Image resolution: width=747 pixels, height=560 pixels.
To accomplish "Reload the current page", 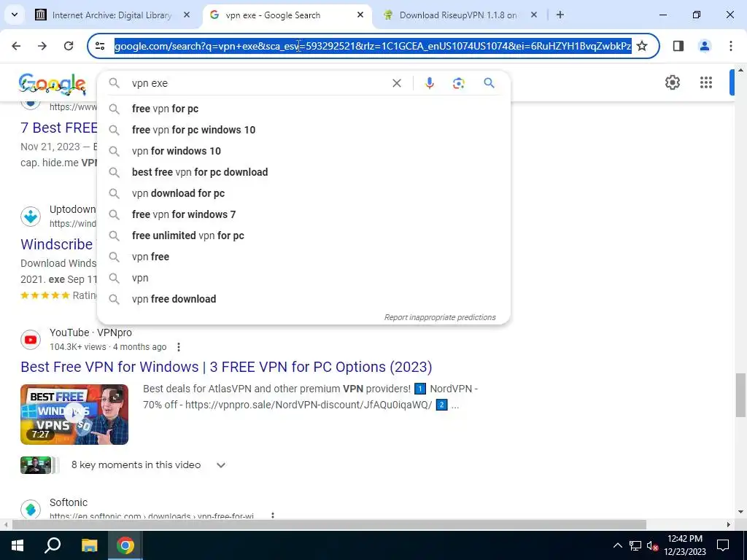I will pos(69,46).
